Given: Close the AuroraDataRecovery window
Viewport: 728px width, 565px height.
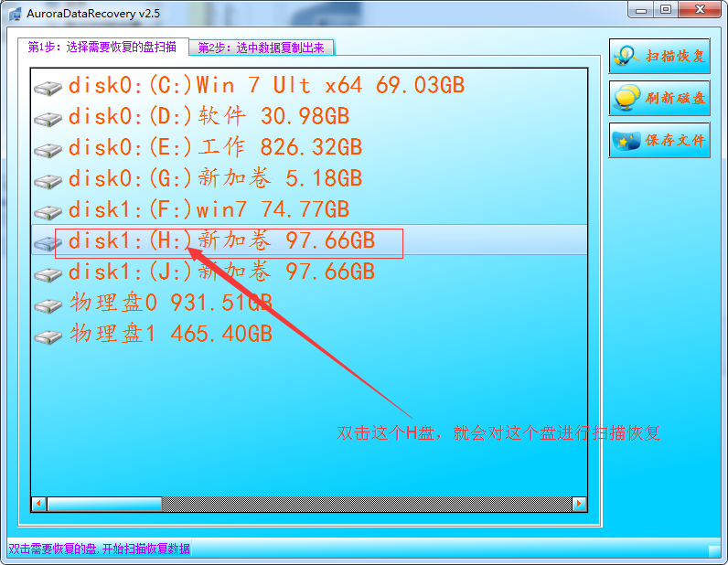Looking at the screenshot, I should point(700,9).
